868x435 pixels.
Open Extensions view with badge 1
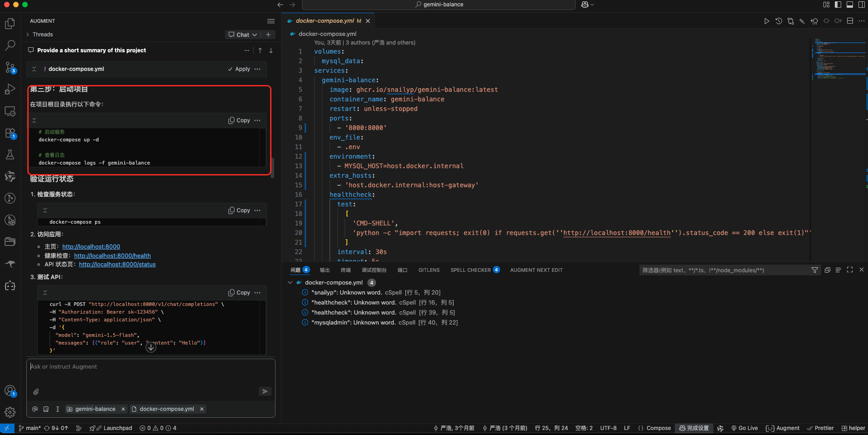coord(10,133)
